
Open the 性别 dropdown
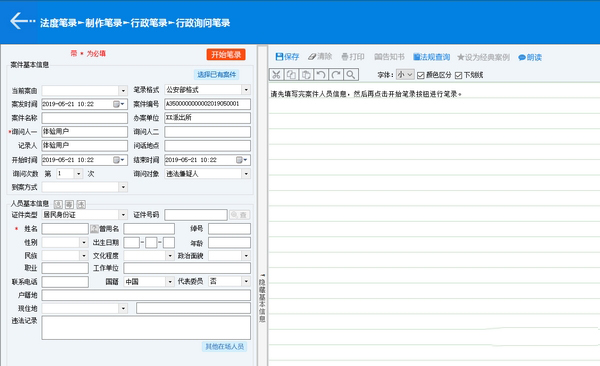click(x=84, y=242)
